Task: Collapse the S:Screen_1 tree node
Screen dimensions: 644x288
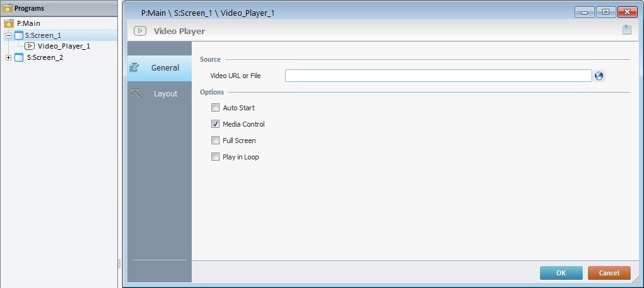Action: (9, 35)
